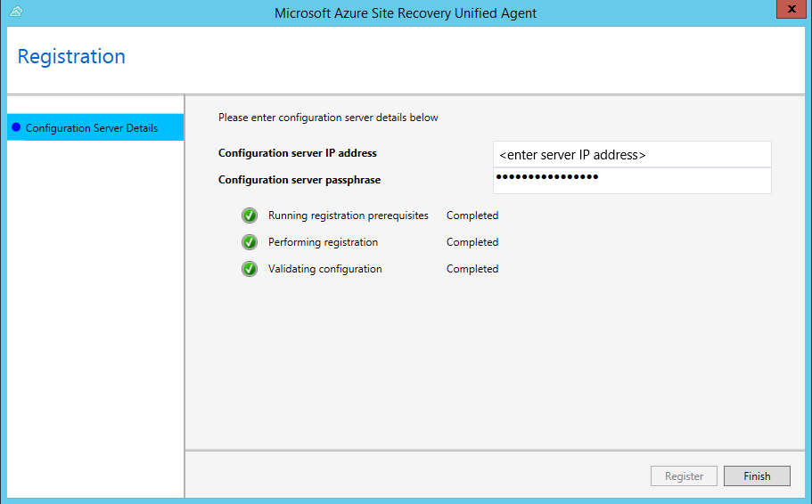Click the greyed-out Register button
Screen dimensions: 812x504
pyautogui.click(x=684, y=476)
